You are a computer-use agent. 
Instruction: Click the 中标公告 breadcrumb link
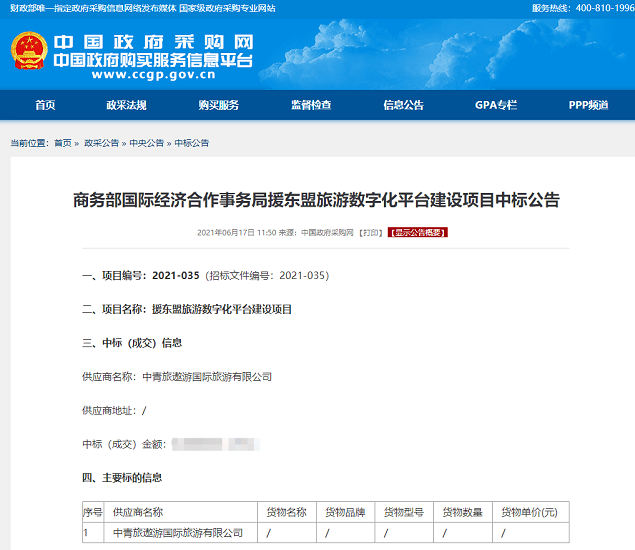pos(192,143)
